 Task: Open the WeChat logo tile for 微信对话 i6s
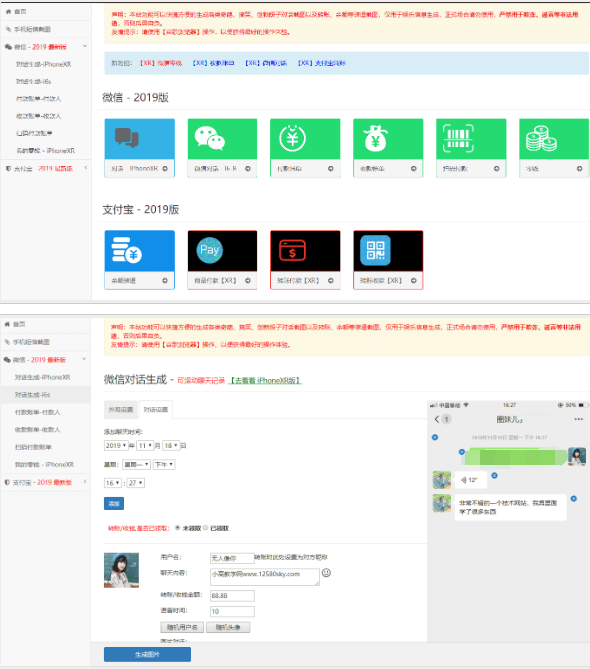click(x=209, y=138)
